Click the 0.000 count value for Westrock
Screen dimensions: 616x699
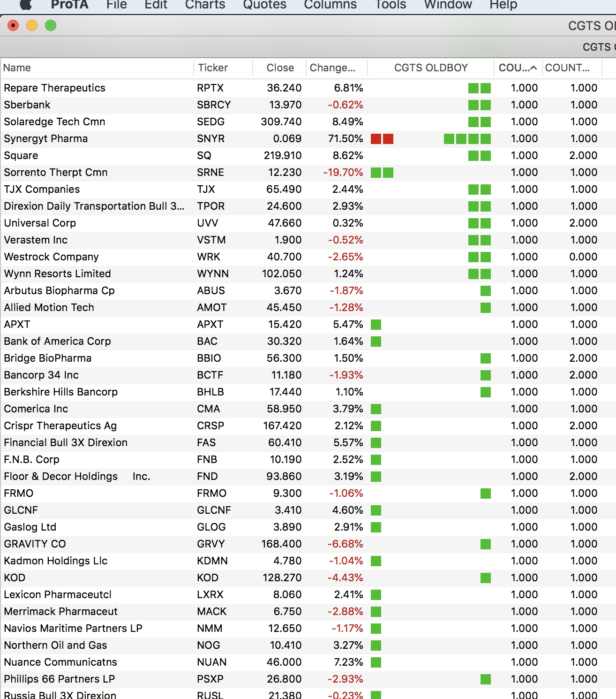584,257
